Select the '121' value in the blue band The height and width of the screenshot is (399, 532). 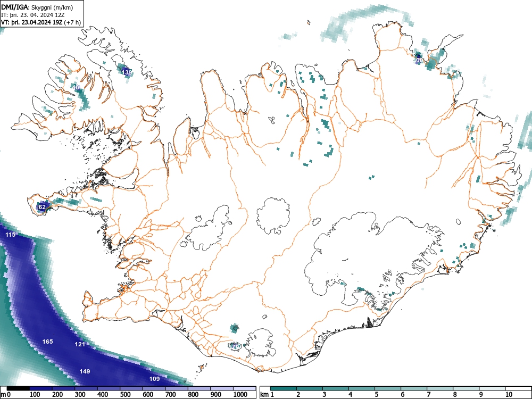pyautogui.click(x=80, y=344)
